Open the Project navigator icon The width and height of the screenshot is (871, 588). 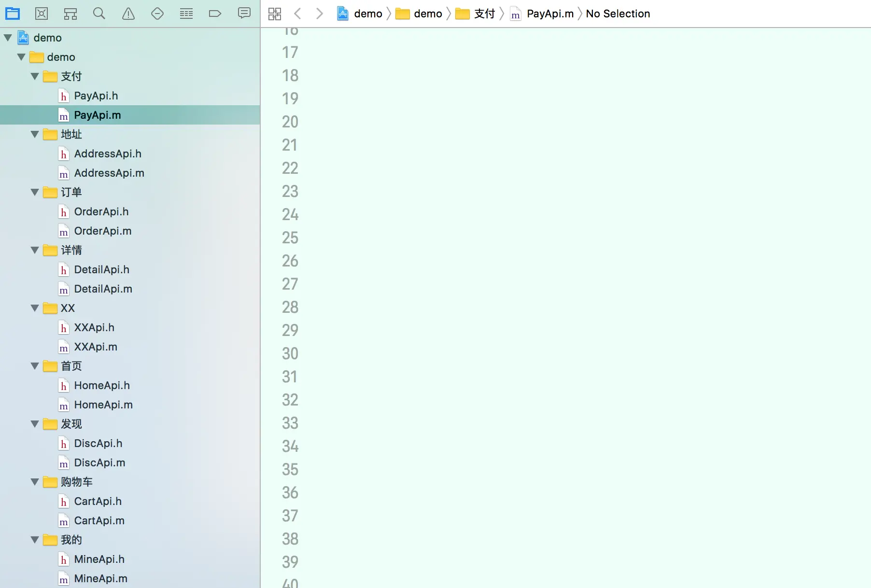[13, 14]
